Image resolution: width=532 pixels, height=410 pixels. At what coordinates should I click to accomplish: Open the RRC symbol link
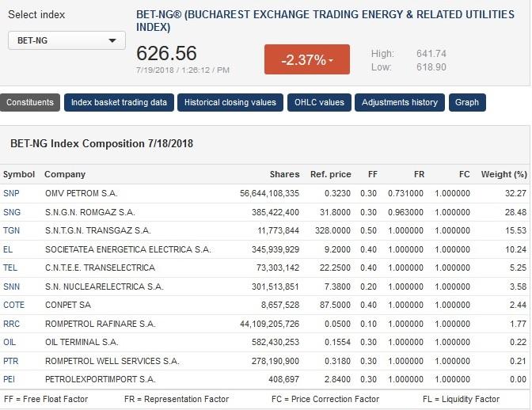12,324
